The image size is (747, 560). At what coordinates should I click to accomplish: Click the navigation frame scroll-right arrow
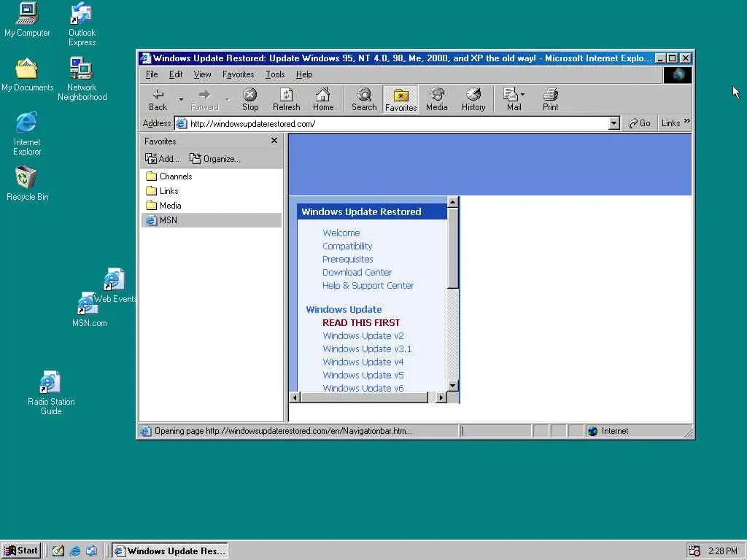click(x=441, y=397)
